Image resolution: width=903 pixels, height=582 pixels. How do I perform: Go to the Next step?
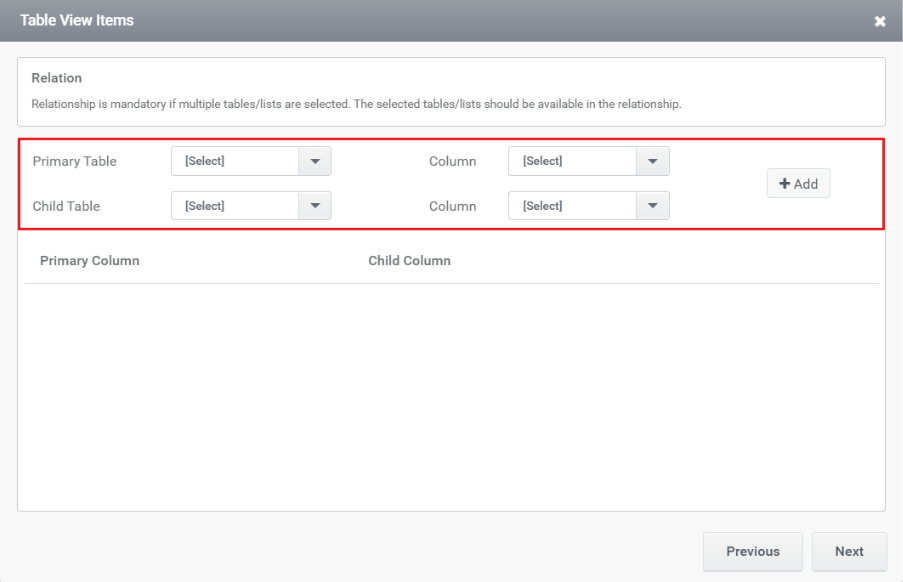[x=849, y=551]
